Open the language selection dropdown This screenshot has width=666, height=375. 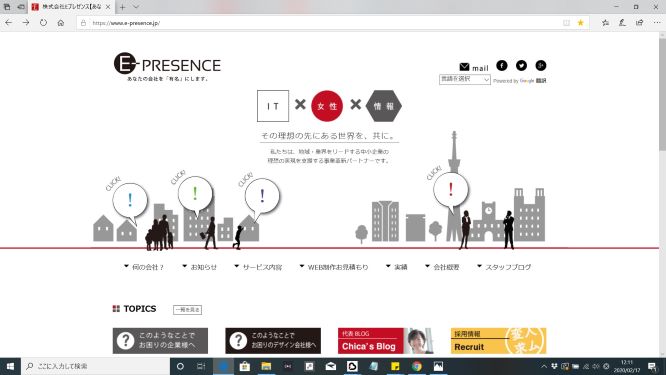[x=465, y=79]
